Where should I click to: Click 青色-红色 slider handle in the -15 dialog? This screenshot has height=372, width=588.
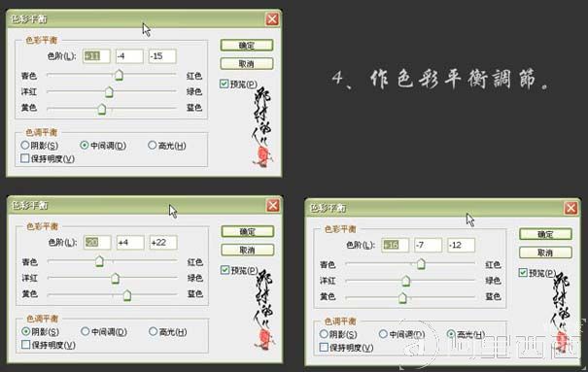click(119, 75)
